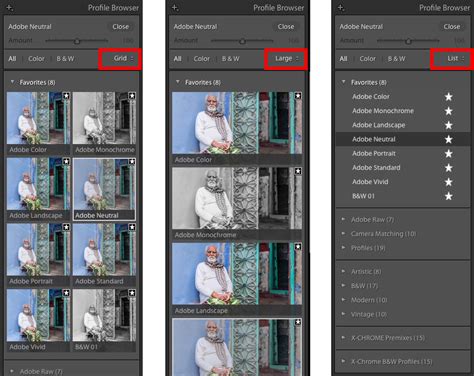The height and width of the screenshot is (376, 474).
Task: Expand Adobe Raw (7) group in List panel
Action: point(343,219)
